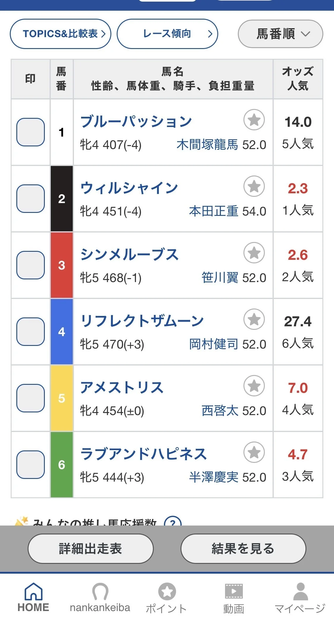
Task: Check the mark box for horse number 3
Action: click(x=31, y=265)
